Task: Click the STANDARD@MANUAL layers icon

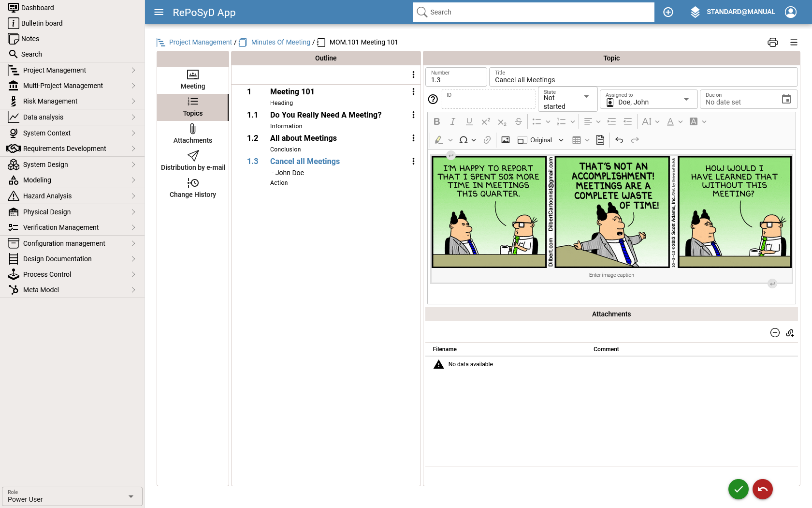Action: [x=695, y=12]
